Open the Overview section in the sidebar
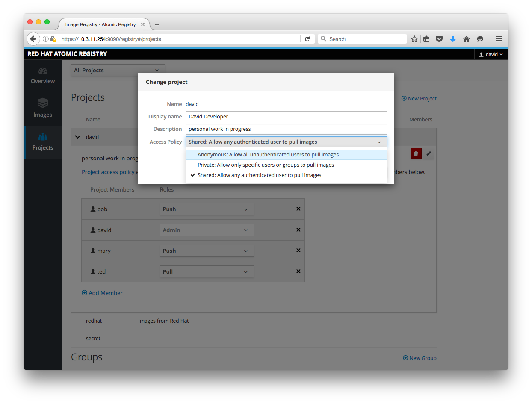 43,75
